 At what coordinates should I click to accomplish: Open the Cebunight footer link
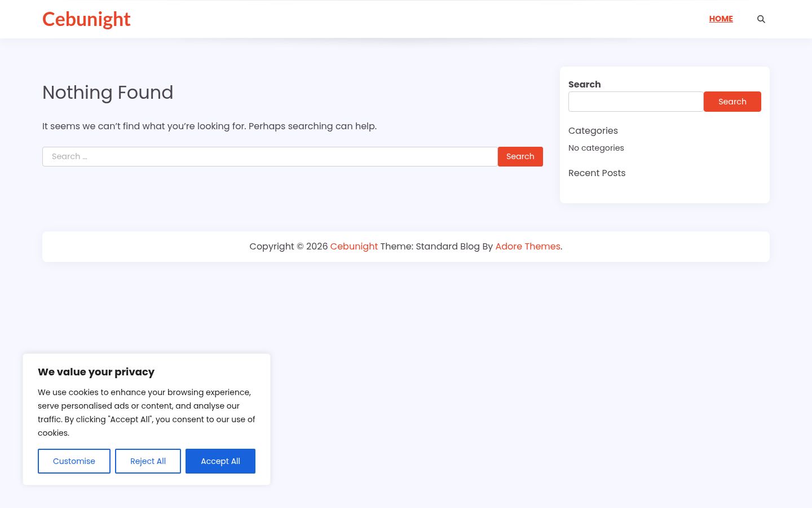[354, 246]
